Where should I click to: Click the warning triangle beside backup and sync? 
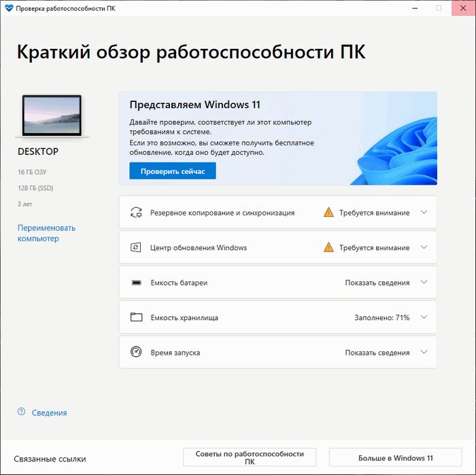(x=328, y=212)
